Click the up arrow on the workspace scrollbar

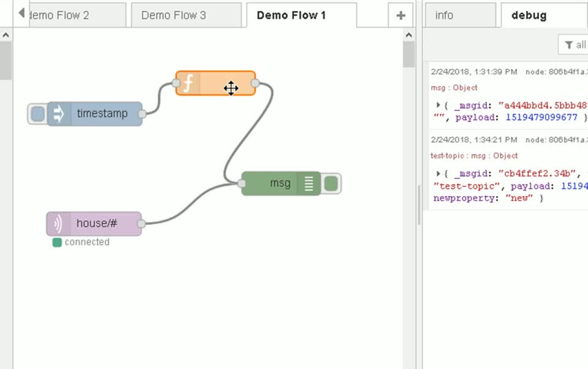(409, 35)
